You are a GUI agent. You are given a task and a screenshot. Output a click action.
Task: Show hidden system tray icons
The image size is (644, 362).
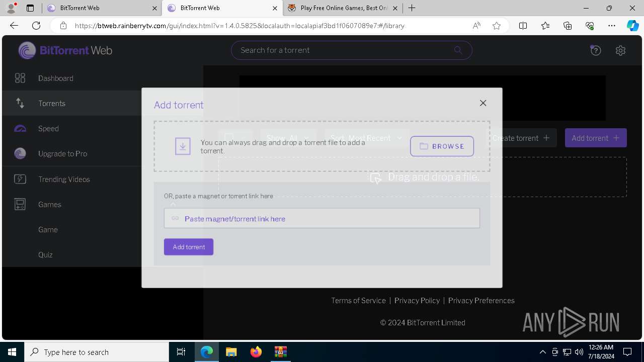[x=542, y=352]
